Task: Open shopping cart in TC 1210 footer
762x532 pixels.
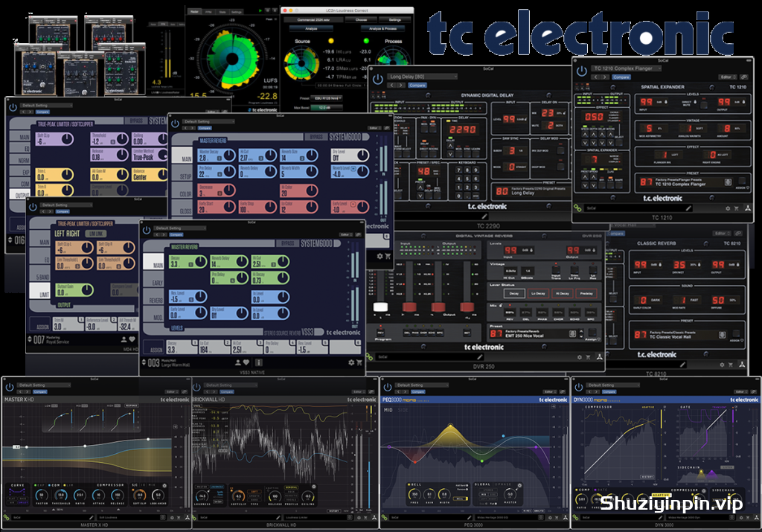Action: pos(736,208)
